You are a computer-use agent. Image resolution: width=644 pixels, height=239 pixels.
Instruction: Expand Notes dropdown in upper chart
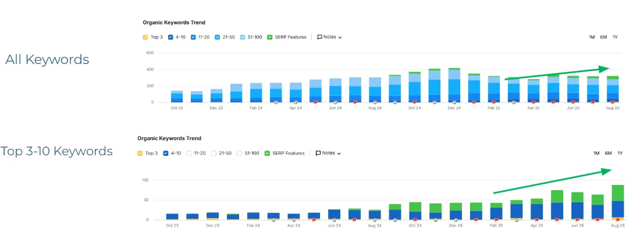[329, 37]
